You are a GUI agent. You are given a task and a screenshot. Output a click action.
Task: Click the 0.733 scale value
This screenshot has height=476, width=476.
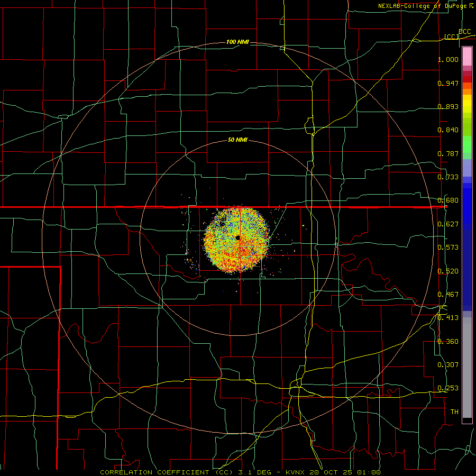tap(448, 177)
